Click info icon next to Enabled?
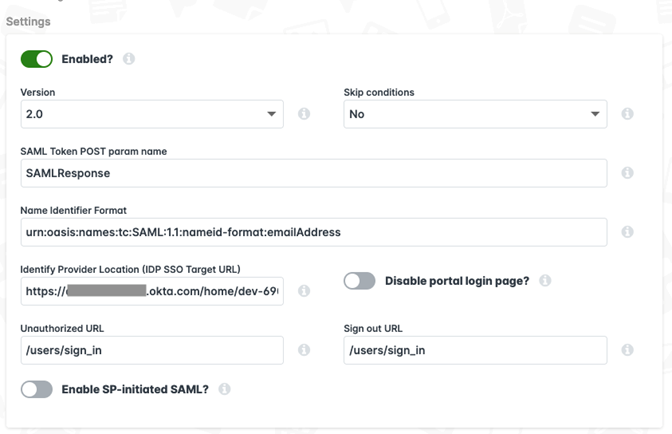 128,59
